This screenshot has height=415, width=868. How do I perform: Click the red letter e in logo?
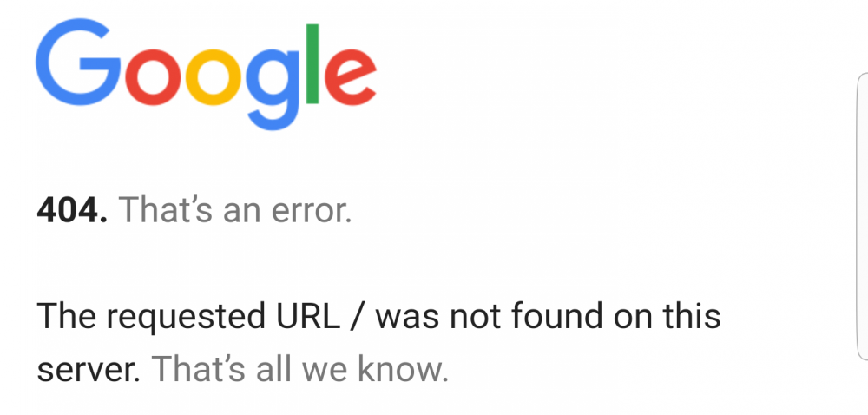click(x=351, y=77)
